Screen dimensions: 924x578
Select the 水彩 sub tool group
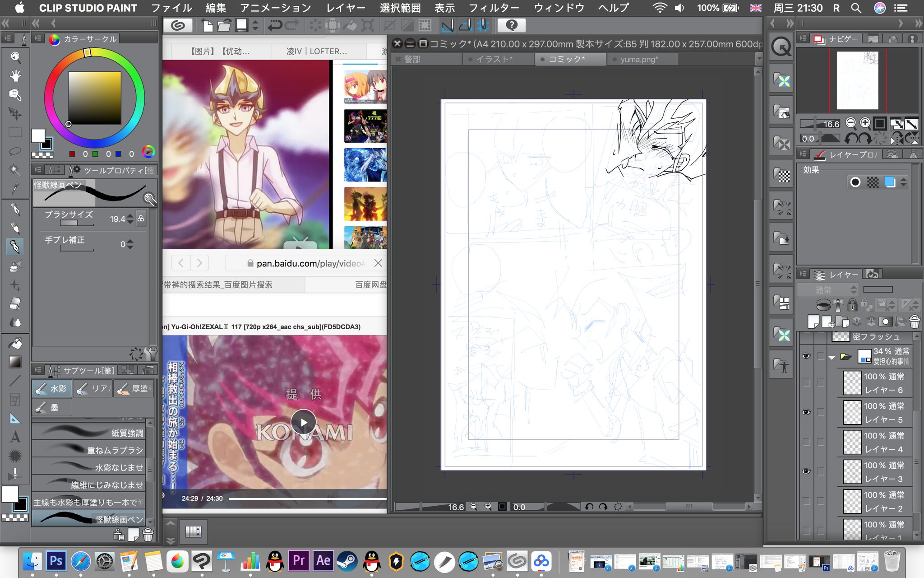pos(52,388)
